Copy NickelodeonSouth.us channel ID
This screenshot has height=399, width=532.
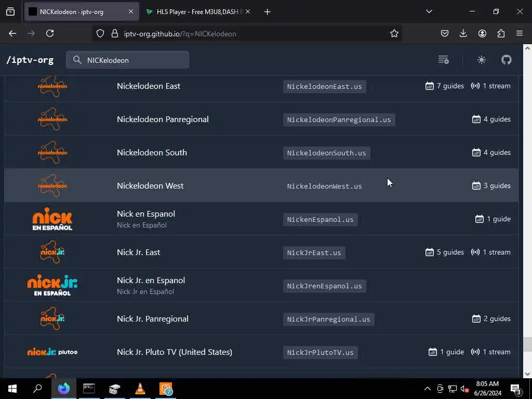326,153
